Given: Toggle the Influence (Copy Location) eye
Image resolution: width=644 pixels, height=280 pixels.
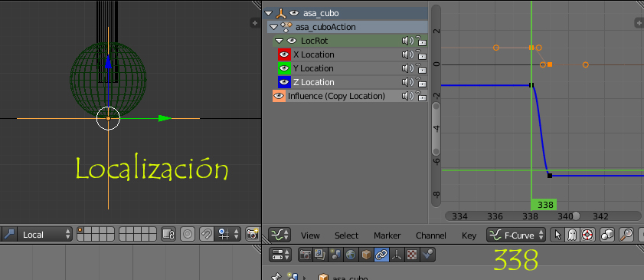Looking at the screenshot, I should point(279,96).
